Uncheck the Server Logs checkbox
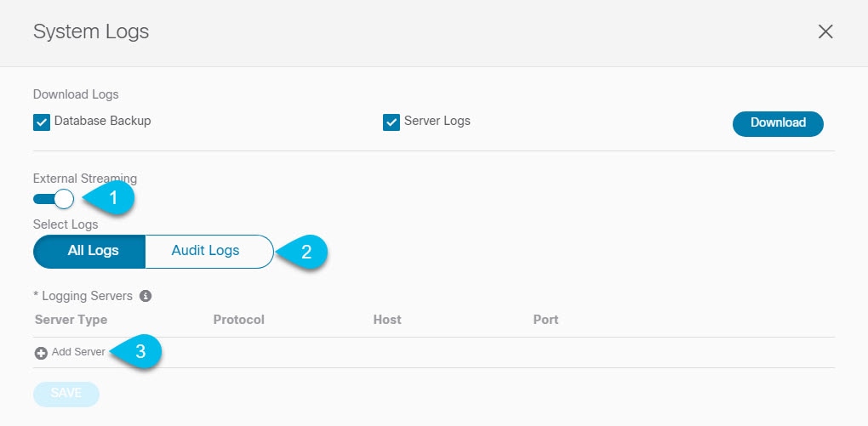Screen dimensions: 868x426 point(391,122)
